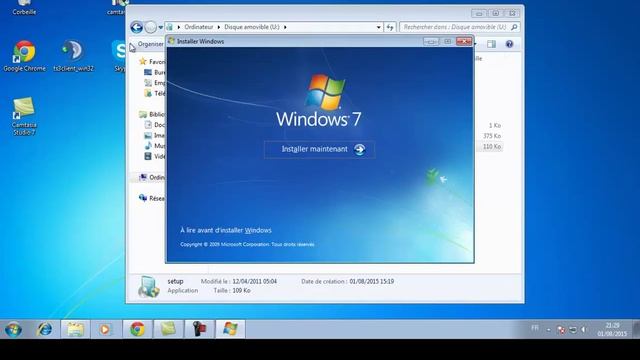The width and height of the screenshot is (640, 360).
Task: Expand the arrow after 'Disque amovible (U:)' breadcrumb
Action: 285,27
